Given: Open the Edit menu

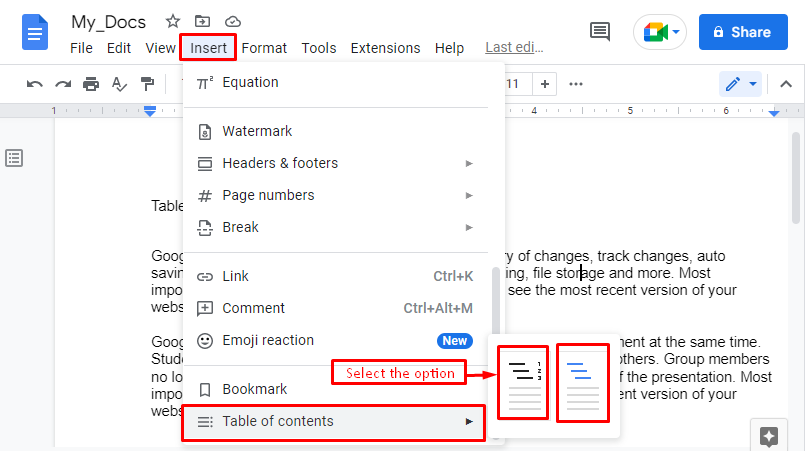Looking at the screenshot, I should pyautogui.click(x=119, y=48).
